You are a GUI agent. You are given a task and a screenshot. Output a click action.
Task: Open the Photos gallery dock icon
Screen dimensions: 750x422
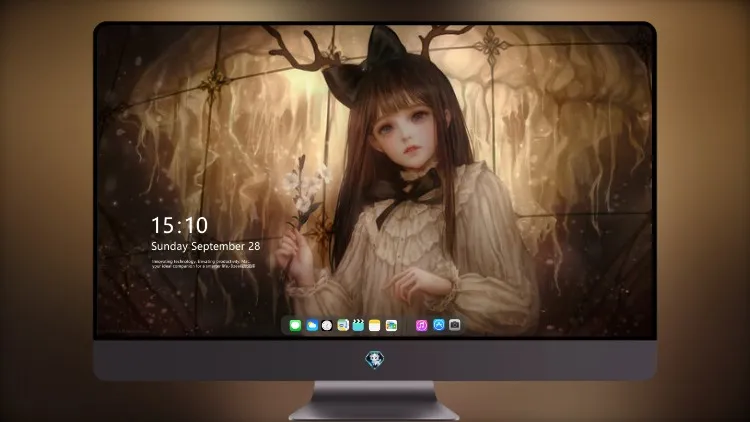pos(391,325)
